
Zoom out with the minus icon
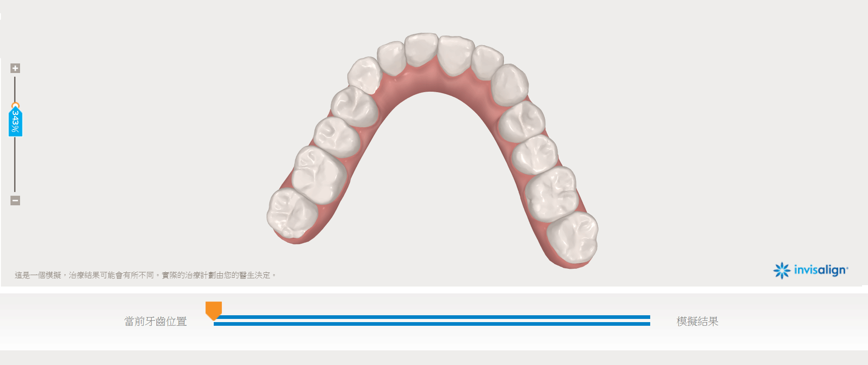tap(15, 200)
